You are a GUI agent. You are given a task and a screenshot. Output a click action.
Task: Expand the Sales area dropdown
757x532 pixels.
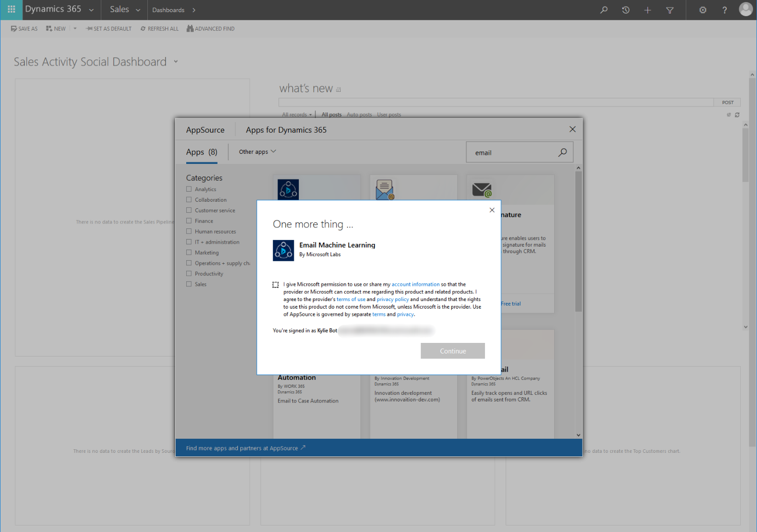tap(138, 10)
